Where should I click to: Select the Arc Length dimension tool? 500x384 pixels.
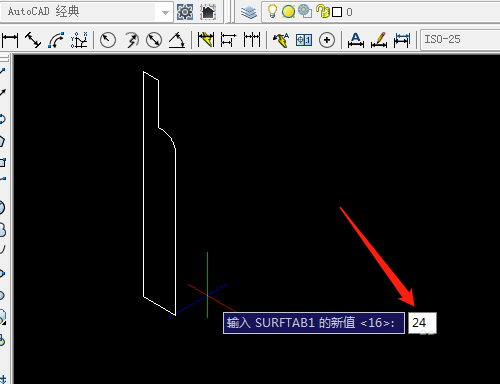(x=56, y=40)
